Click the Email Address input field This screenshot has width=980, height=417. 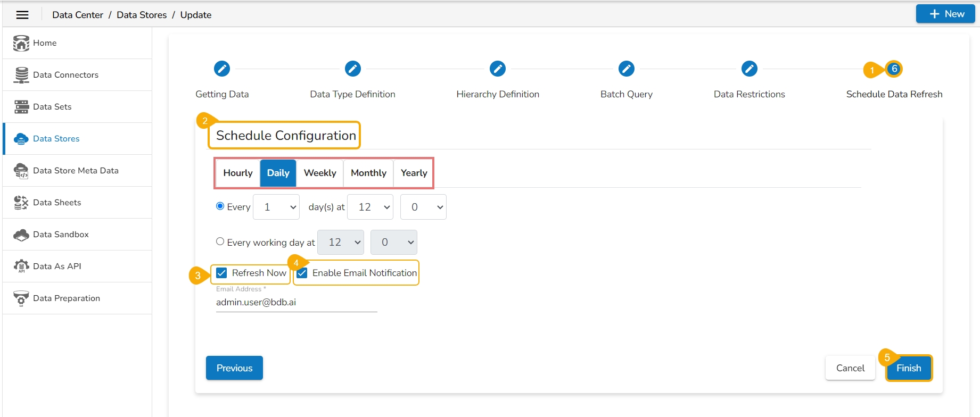click(296, 302)
